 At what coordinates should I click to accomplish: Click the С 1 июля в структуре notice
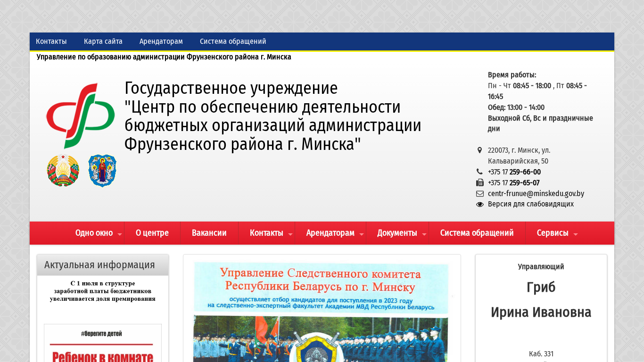[103, 291]
